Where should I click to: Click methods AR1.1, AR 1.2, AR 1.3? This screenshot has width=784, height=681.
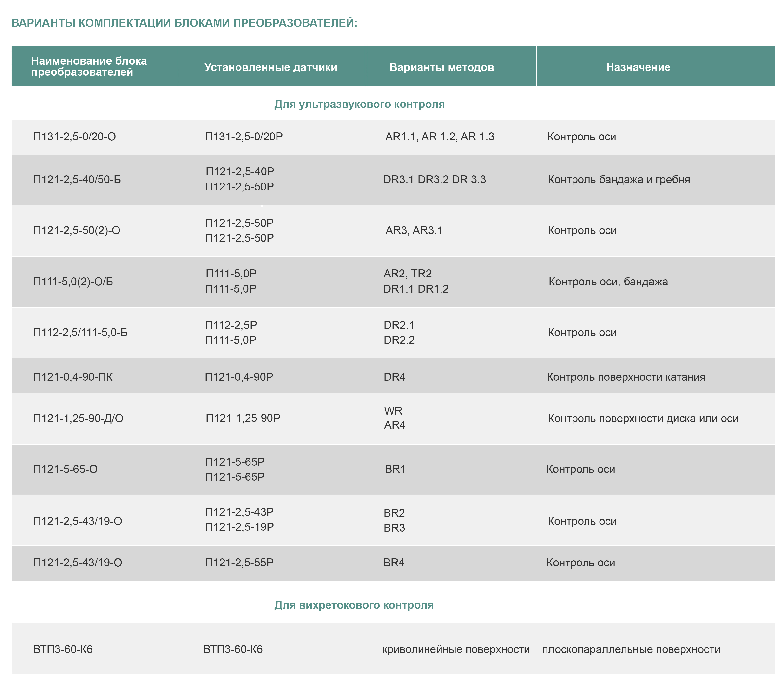440,137
